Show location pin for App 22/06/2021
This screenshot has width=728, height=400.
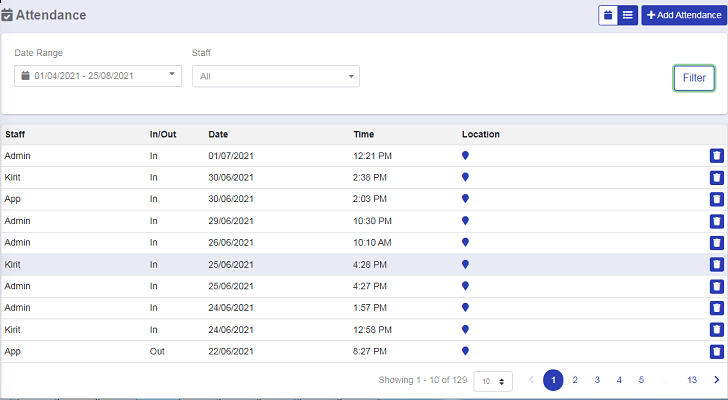465,351
